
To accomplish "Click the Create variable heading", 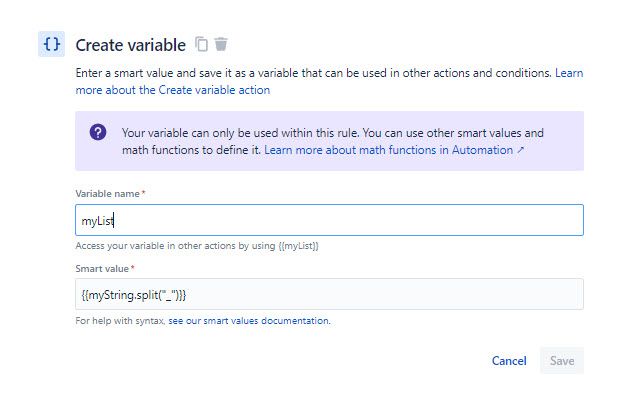I will click(131, 45).
